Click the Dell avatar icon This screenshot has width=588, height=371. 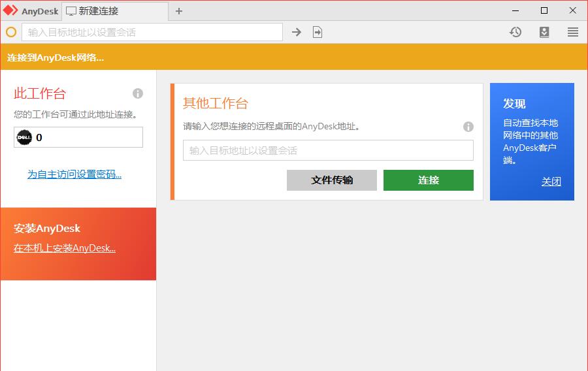pos(24,137)
